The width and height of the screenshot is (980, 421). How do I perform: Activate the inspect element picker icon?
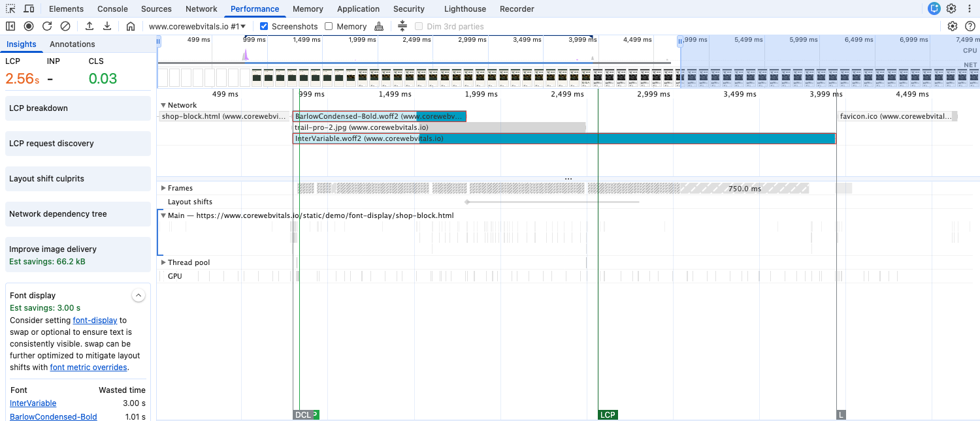[11, 8]
